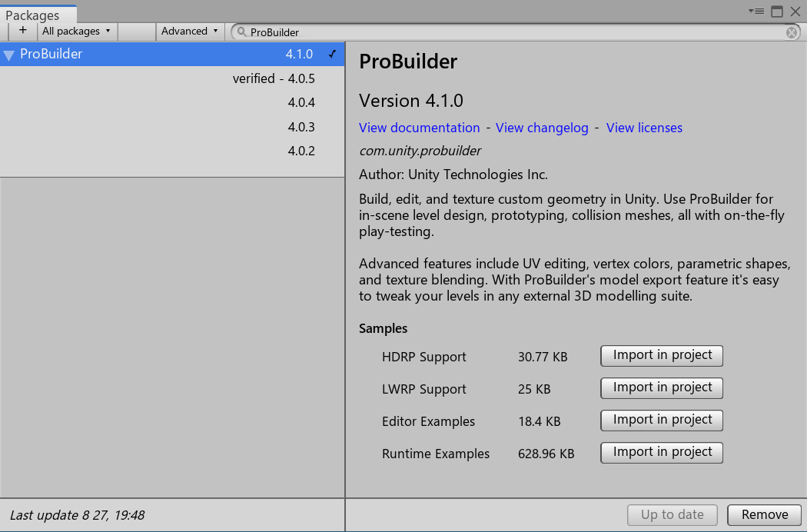Clear the search field with the X icon
This screenshot has width=807, height=532.
(792, 32)
